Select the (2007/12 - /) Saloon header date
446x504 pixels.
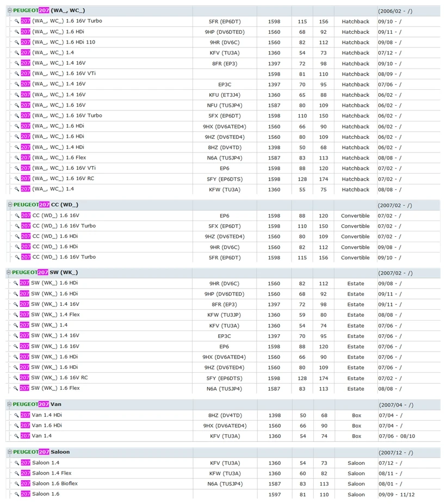click(x=396, y=453)
